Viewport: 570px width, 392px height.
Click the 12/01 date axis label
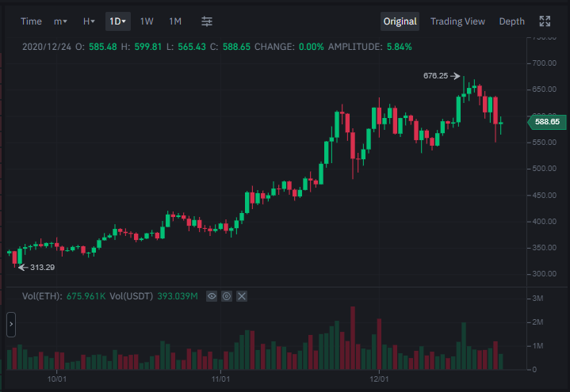pos(379,379)
